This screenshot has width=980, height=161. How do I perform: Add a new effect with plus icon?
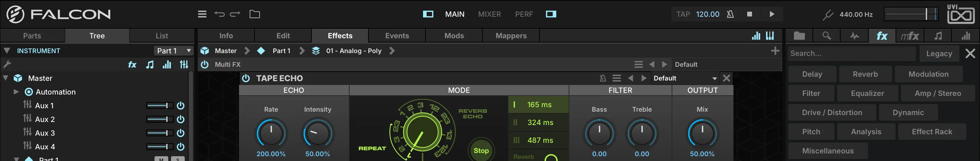[x=775, y=50]
